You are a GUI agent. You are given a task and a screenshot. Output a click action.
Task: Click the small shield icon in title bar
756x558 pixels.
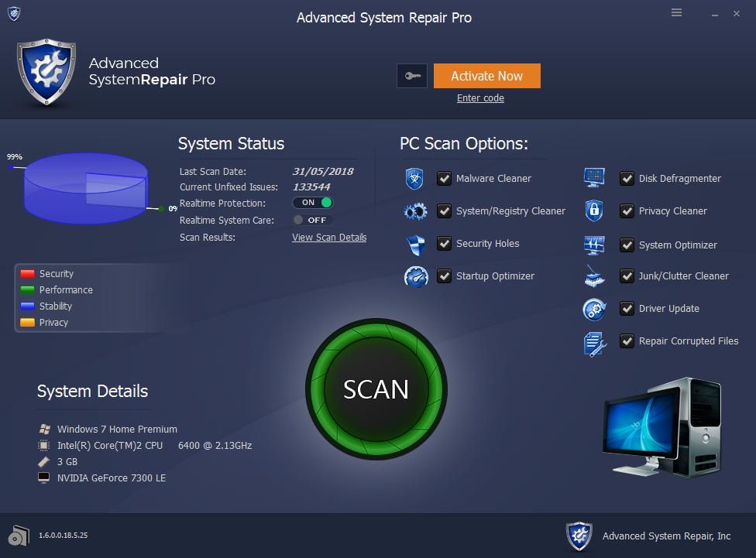pos(14,13)
